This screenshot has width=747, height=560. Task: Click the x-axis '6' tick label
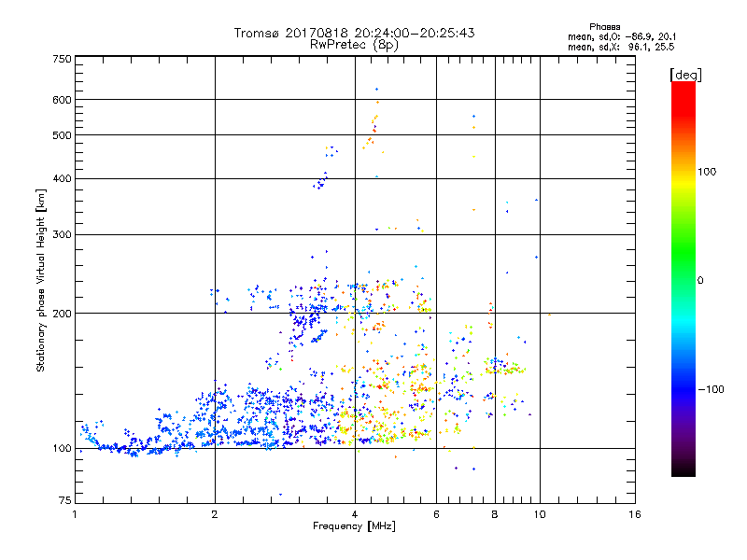tap(436, 514)
